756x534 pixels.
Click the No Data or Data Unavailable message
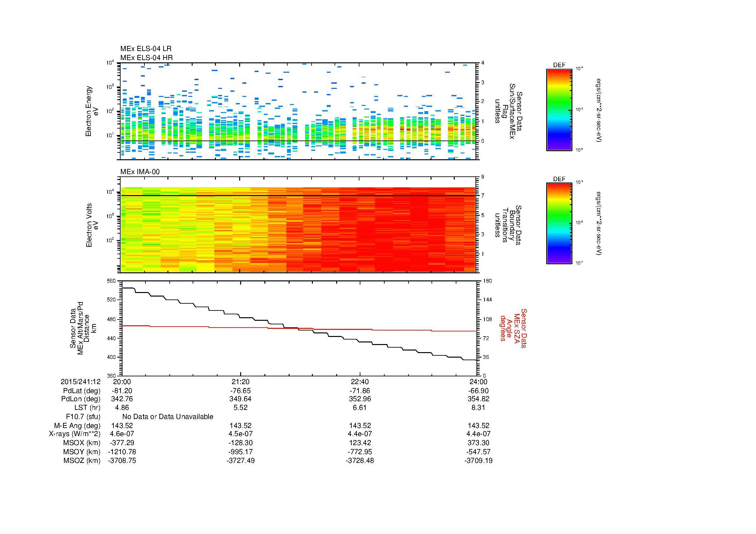(x=168, y=417)
